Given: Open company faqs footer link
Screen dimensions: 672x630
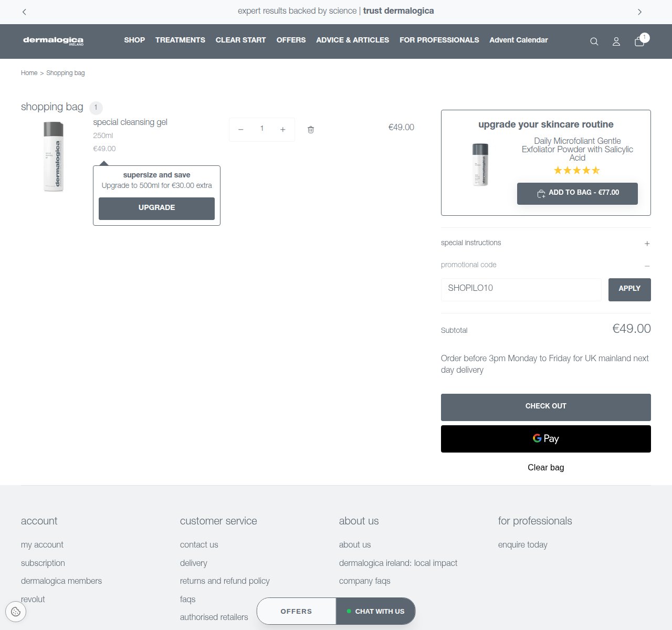Looking at the screenshot, I should 364,581.
